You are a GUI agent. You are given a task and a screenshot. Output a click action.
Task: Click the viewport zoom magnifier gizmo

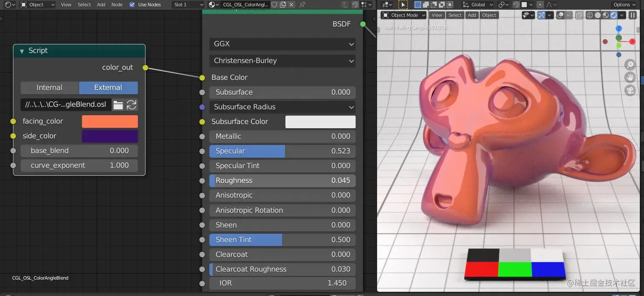[x=630, y=65]
